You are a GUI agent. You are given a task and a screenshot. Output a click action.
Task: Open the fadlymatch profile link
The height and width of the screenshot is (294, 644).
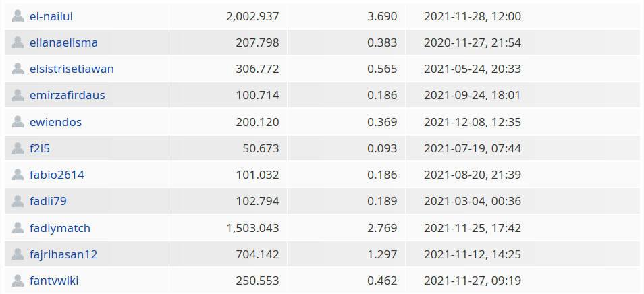[x=60, y=229]
